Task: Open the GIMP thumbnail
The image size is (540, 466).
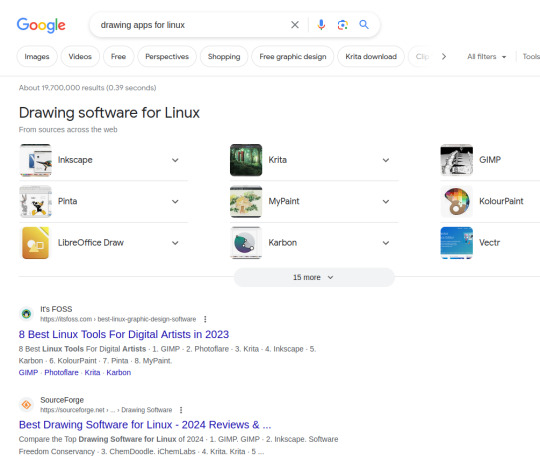Action: pyautogui.click(x=457, y=160)
